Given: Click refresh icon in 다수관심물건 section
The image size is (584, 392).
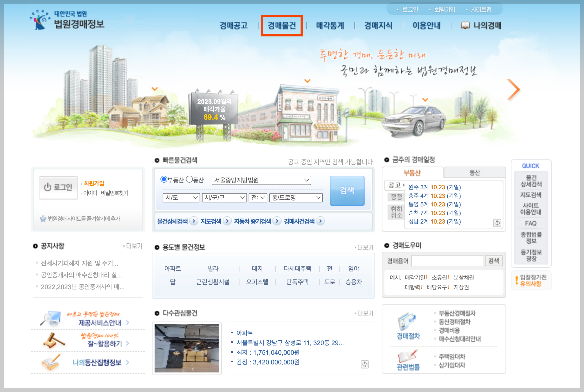Looking at the screenshot, I should [x=365, y=364].
